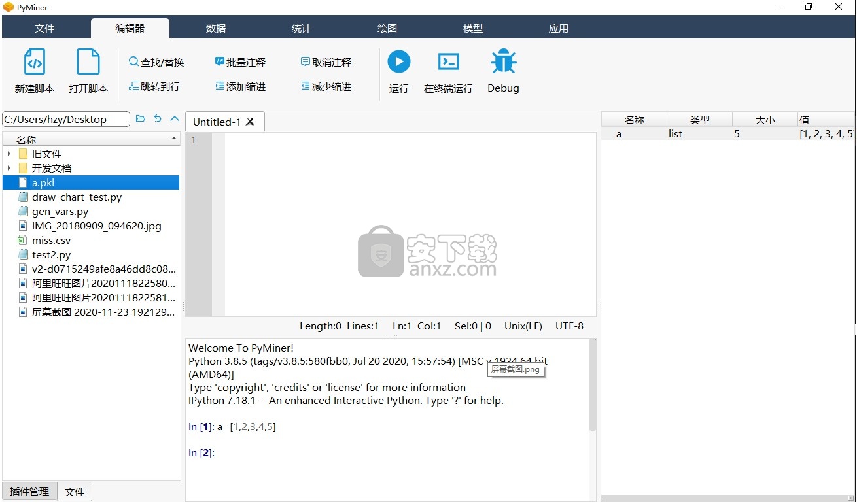Click the 旧文件 folder icon
This screenshot has height=504, width=857.
(23, 154)
